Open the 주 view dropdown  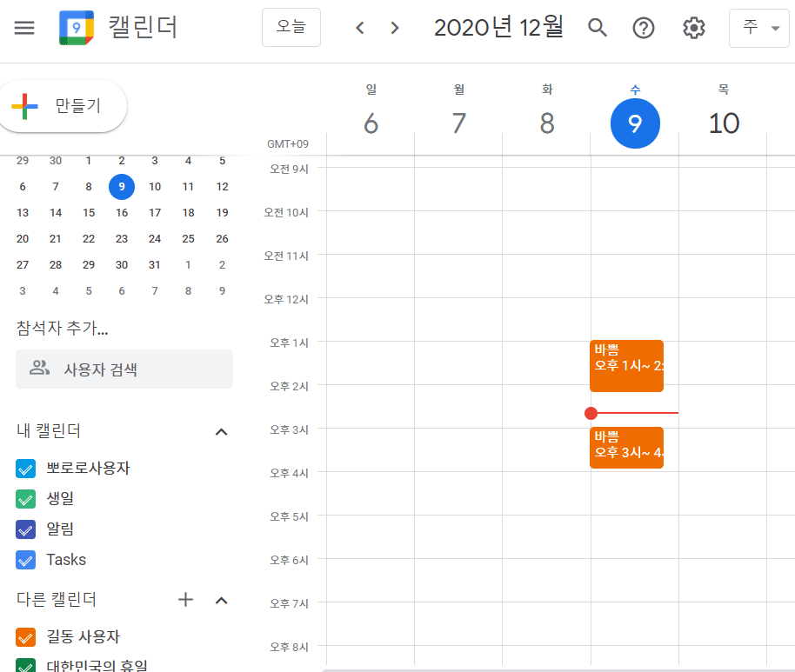coord(759,28)
